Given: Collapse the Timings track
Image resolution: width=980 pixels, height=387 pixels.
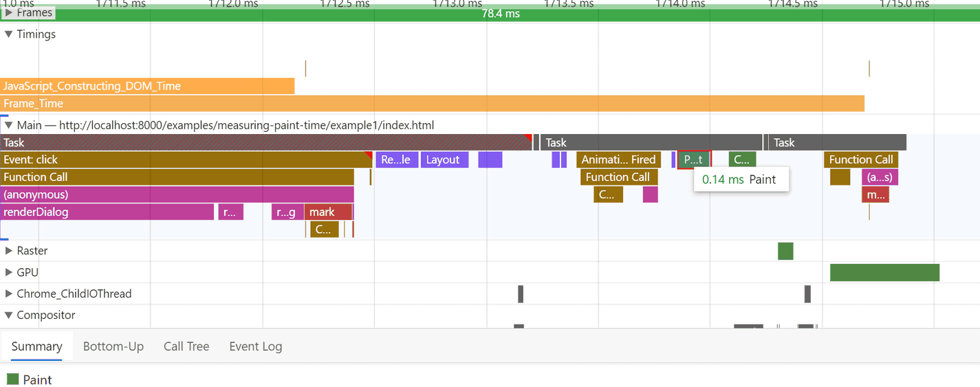Looking at the screenshot, I should (9, 34).
